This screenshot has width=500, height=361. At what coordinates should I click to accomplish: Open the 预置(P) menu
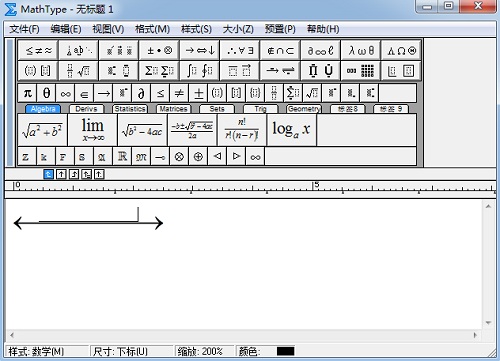coord(280,29)
